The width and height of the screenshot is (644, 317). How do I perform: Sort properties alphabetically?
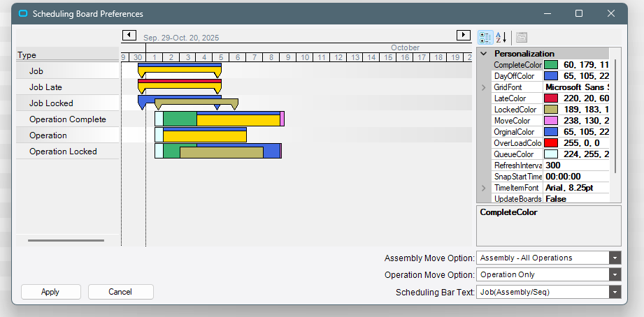[501, 37]
